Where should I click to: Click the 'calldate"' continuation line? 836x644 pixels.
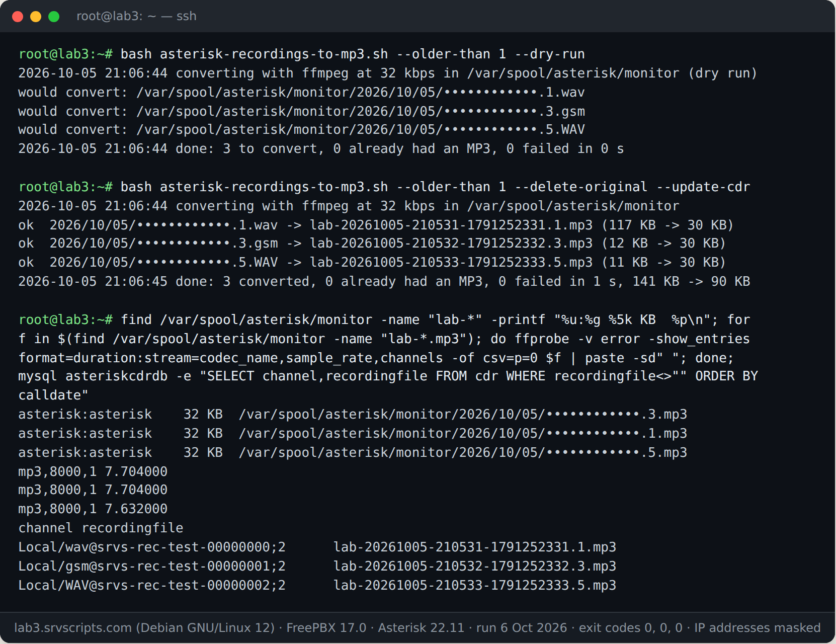53,395
